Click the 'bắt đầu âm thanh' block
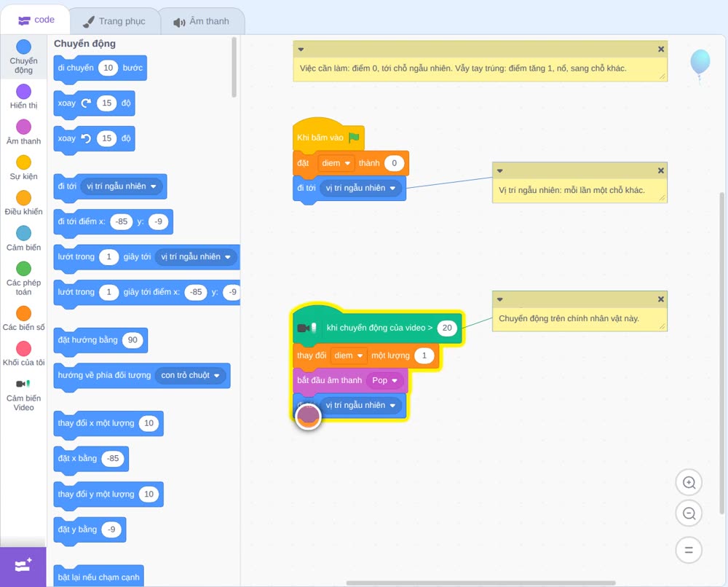This screenshot has height=587, width=728. pos(351,380)
